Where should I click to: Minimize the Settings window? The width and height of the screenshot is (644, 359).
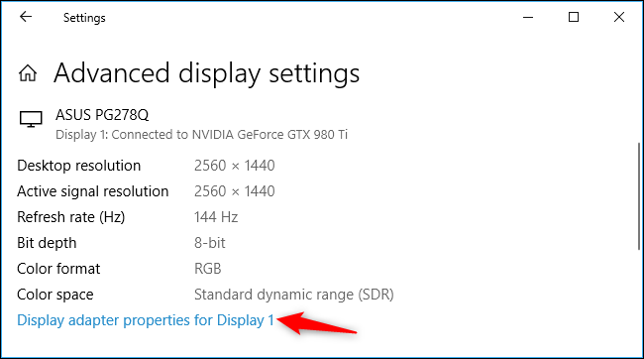[528, 17]
